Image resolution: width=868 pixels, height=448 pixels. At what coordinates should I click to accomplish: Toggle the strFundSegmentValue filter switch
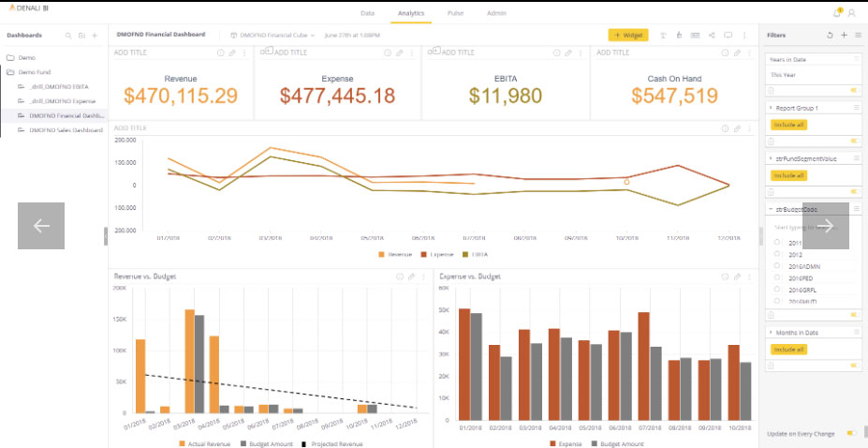pyautogui.click(x=854, y=191)
